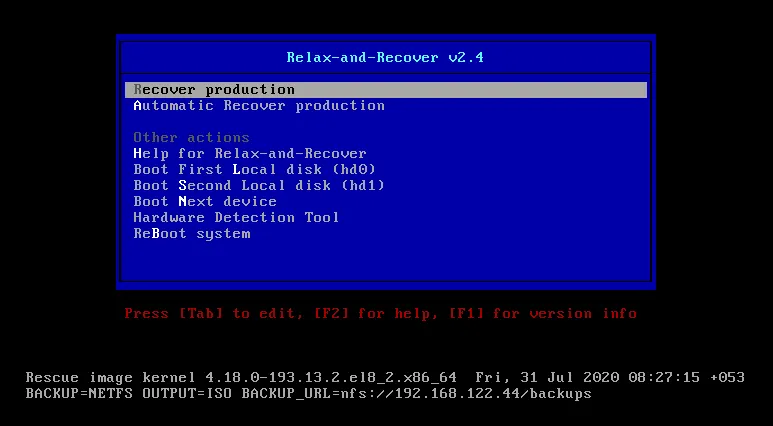Click the 'Relax-and-Recover v2.4' title
Viewport: 773px width, 426px height.
coord(385,58)
